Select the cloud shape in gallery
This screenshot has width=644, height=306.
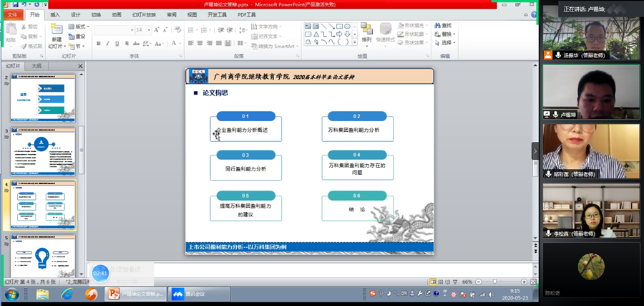pos(308,42)
